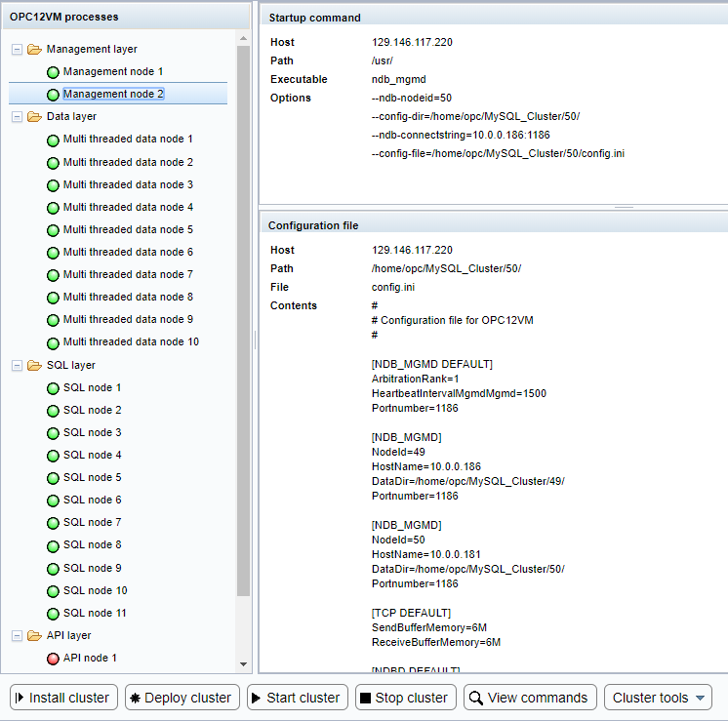This screenshot has height=721, width=728.
Task: Click Management node 1 green status icon
Action: tap(53, 72)
